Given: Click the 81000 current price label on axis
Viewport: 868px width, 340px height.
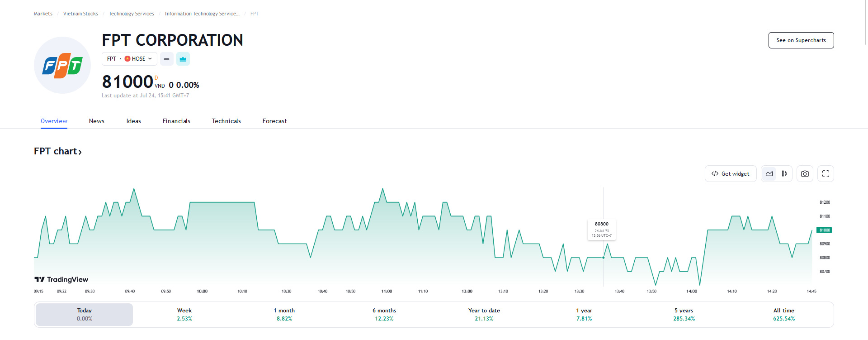Looking at the screenshot, I should click(824, 230).
